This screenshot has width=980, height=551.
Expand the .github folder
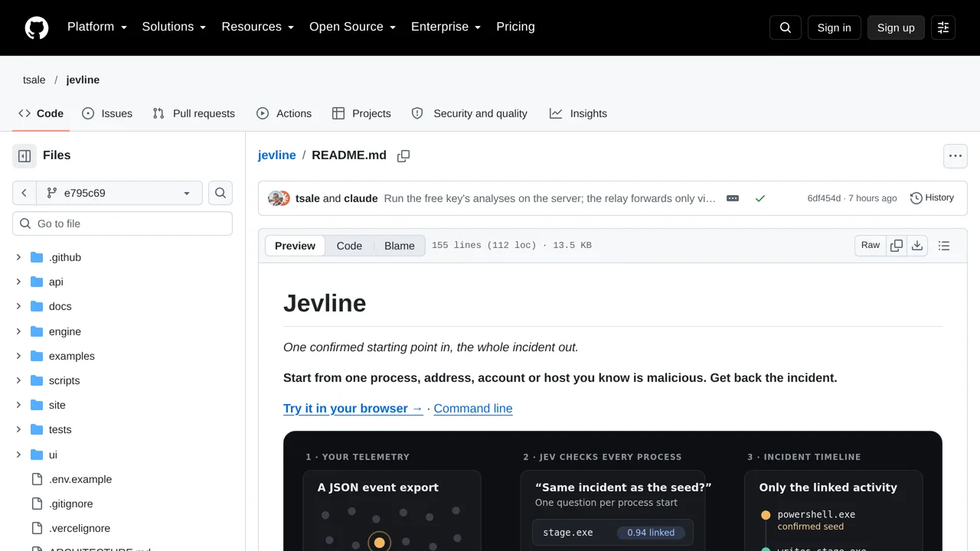18,257
